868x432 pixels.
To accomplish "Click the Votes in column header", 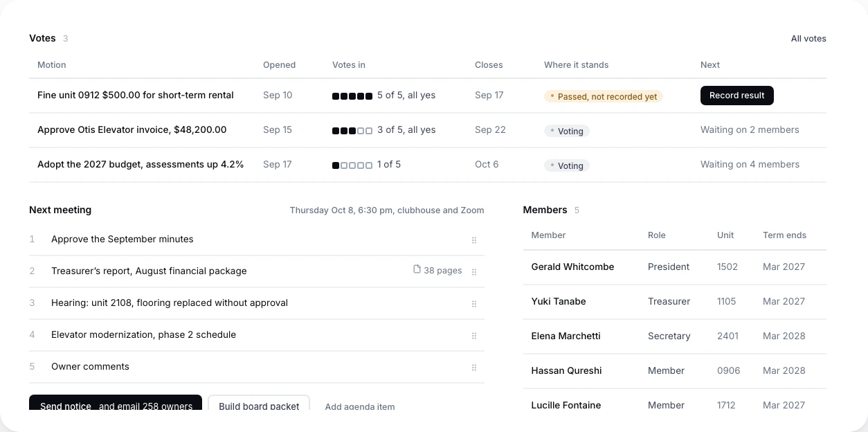I will [349, 65].
